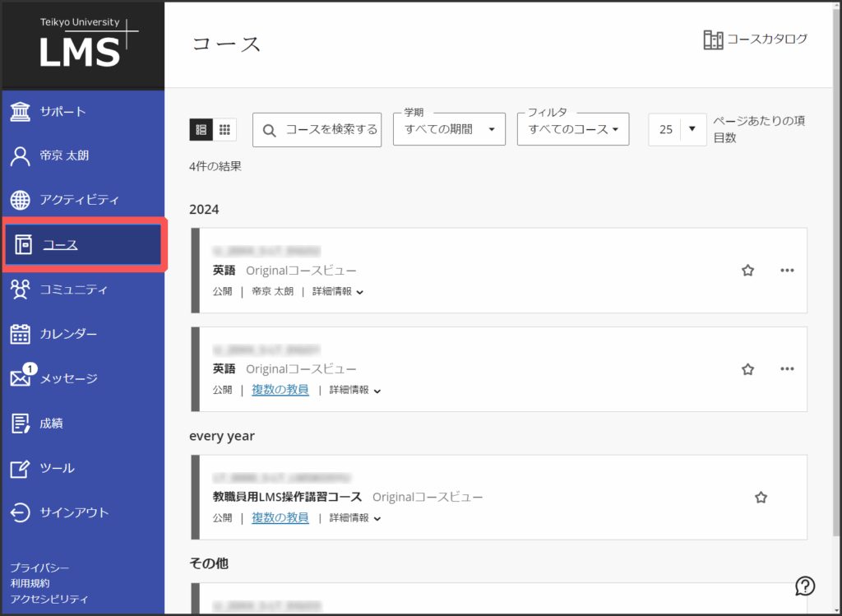The height and width of the screenshot is (616, 842).
Task: Open the 利用規約 link
Action: coord(30,583)
